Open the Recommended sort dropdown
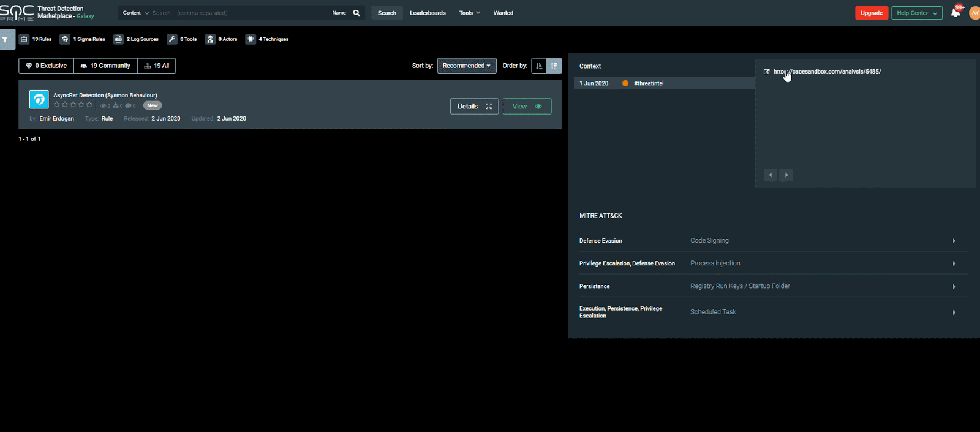980x432 pixels. (467, 66)
